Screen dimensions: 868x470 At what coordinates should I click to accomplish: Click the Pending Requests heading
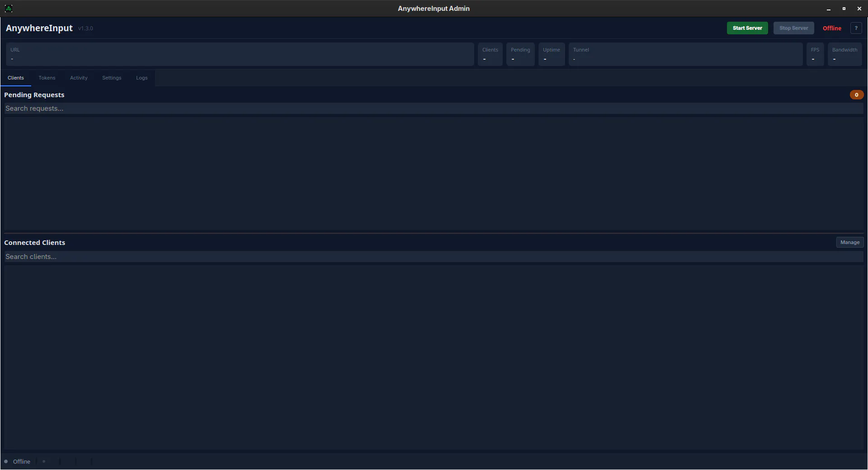pyautogui.click(x=34, y=95)
